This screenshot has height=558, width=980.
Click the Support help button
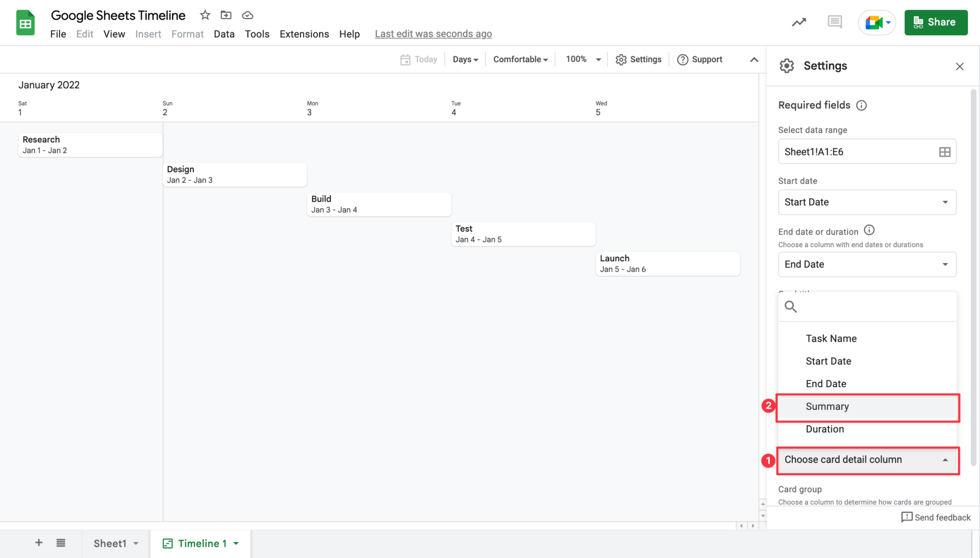[700, 59]
